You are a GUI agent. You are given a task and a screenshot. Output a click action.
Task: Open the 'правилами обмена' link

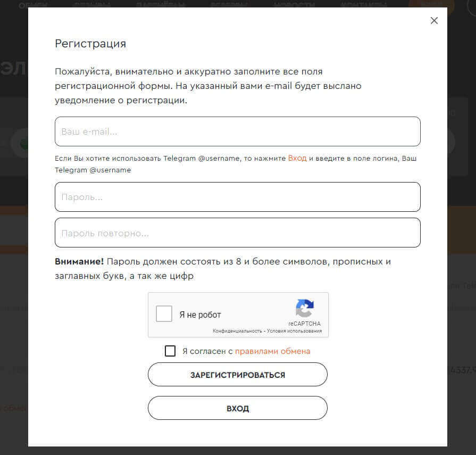[x=272, y=351]
